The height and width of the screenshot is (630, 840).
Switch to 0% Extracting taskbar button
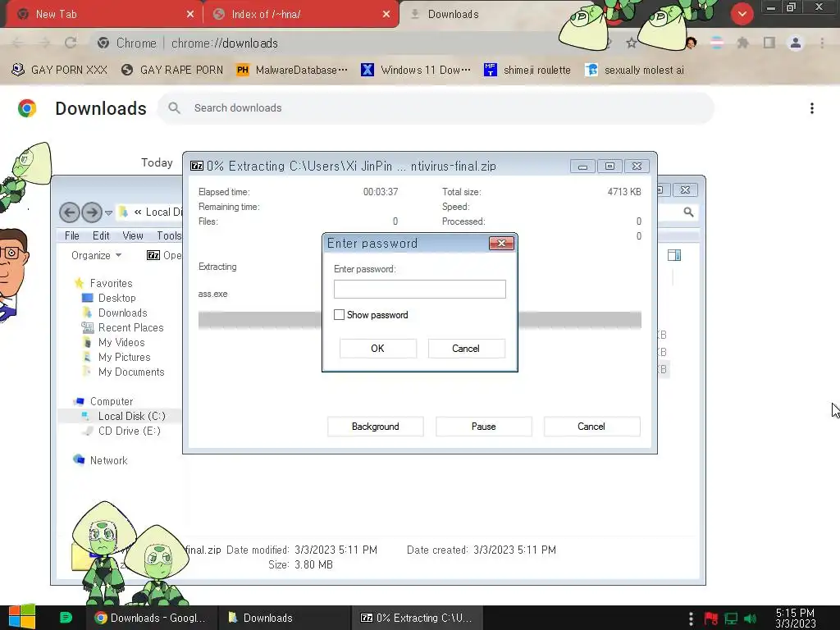[x=418, y=618]
